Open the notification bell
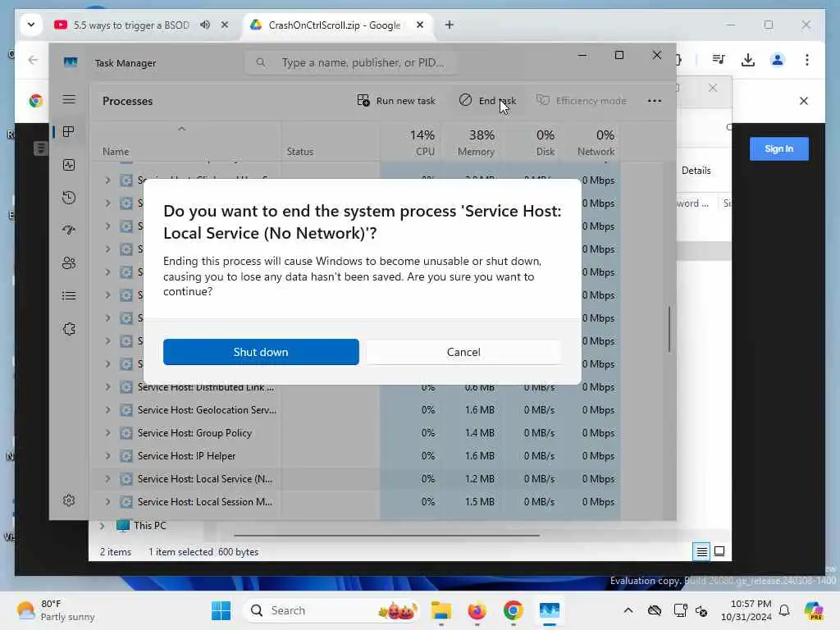 [x=784, y=610]
